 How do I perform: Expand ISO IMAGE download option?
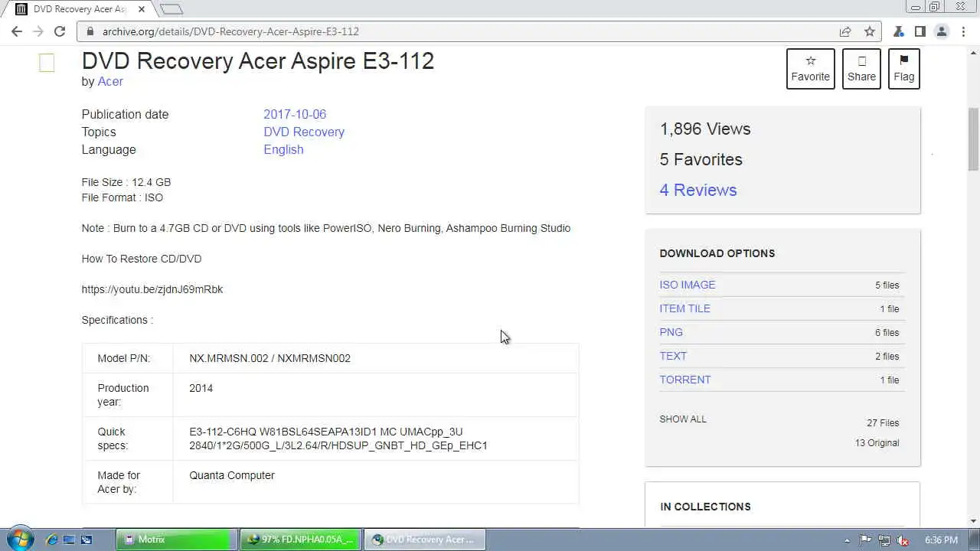[688, 285]
